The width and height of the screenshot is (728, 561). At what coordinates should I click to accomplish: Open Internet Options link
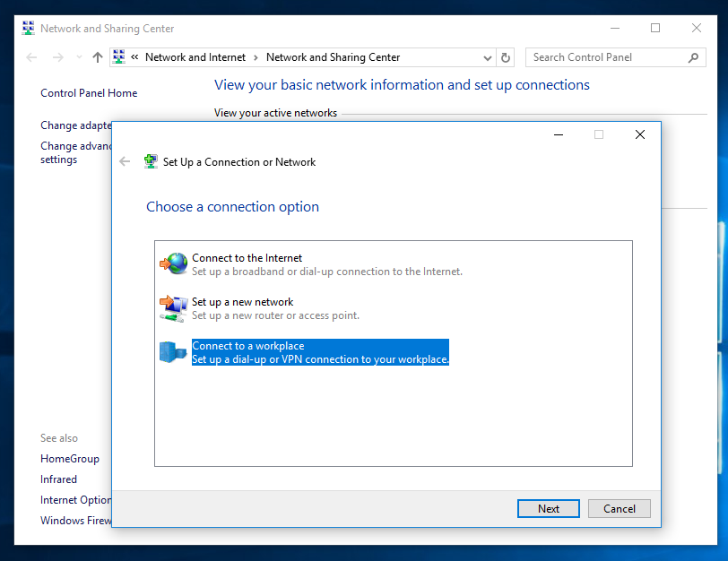[75, 500]
